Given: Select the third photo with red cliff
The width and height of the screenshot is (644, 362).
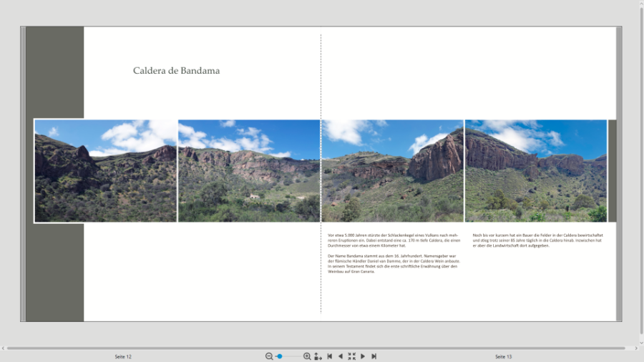Looking at the screenshot, I should (393, 171).
